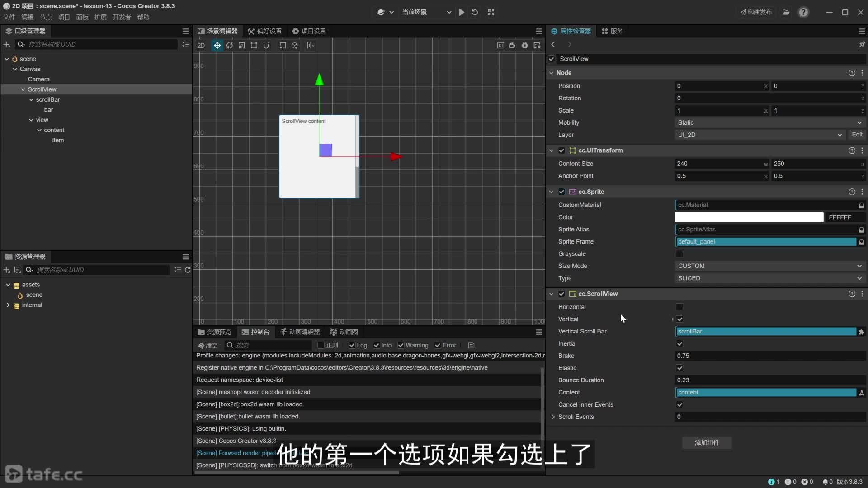Screen dimensions: 868x488
Task: Expand the Scroll Events section
Action: pos(553,417)
